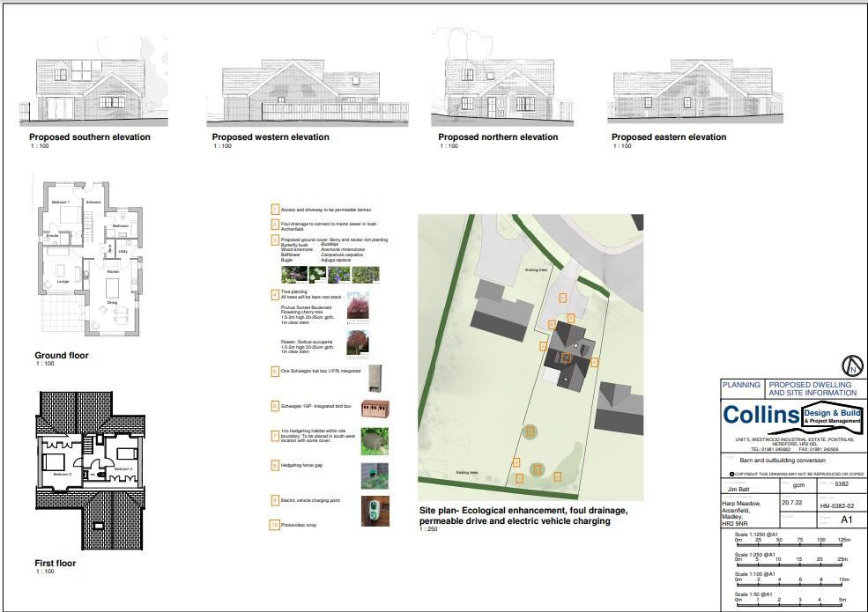Screen dimensions: 868x612
Task: Click 'Proposed southern elevation' caption
Action: point(90,137)
